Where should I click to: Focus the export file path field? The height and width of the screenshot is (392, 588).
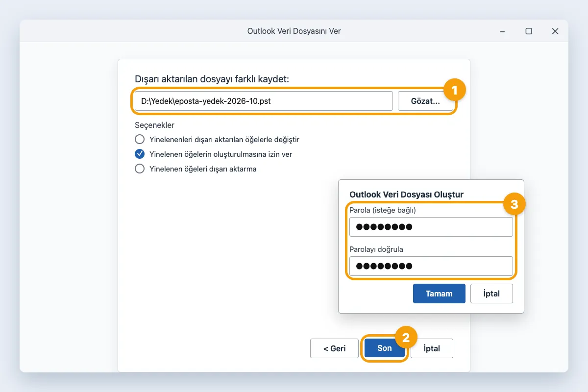pyautogui.click(x=264, y=101)
